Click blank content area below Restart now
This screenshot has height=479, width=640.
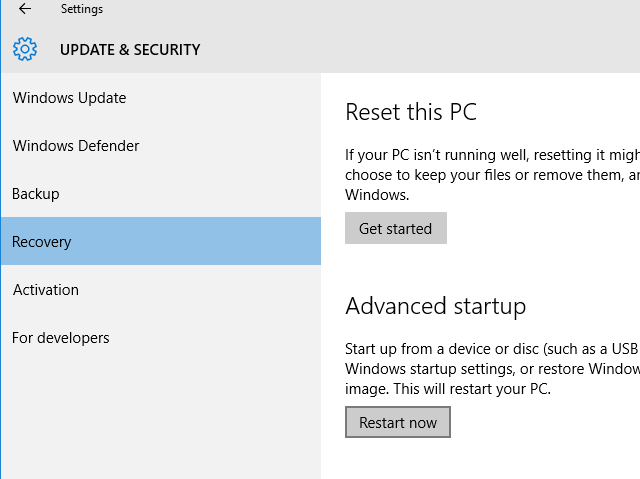480,460
